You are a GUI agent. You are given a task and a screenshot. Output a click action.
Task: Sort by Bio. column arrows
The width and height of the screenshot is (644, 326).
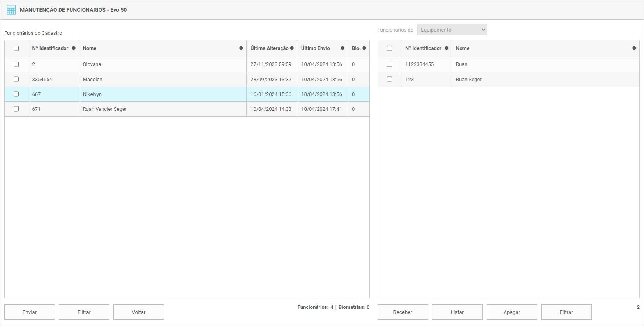pyautogui.click(x=364, y=48)
